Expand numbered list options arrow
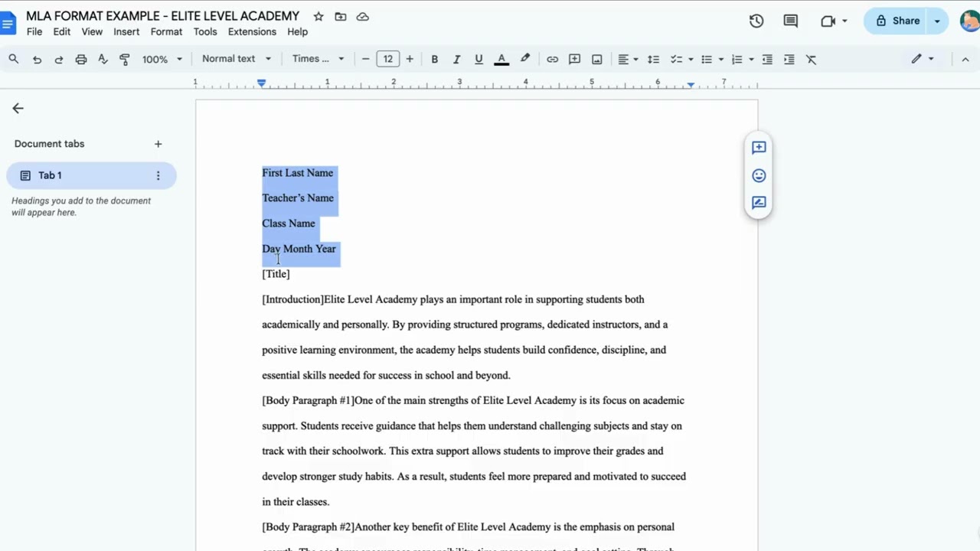 (751, 59)
